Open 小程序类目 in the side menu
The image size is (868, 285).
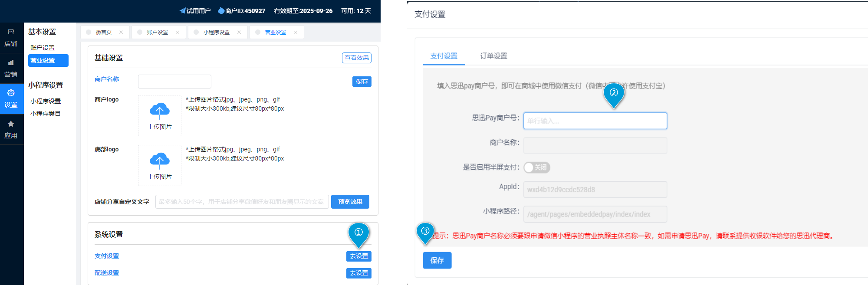click(x=46, y=114)
